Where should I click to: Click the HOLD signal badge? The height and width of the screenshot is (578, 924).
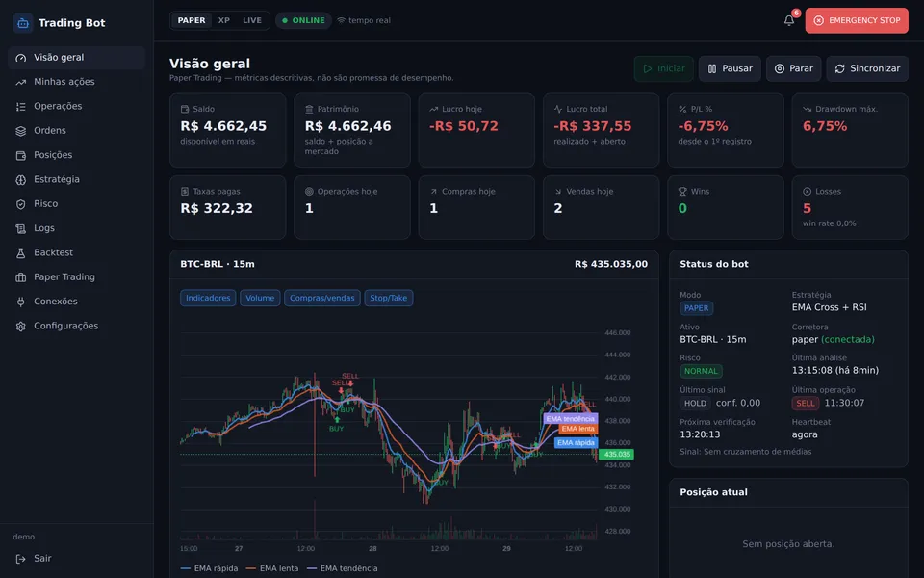pyautogui.click(x=695, y=404)
